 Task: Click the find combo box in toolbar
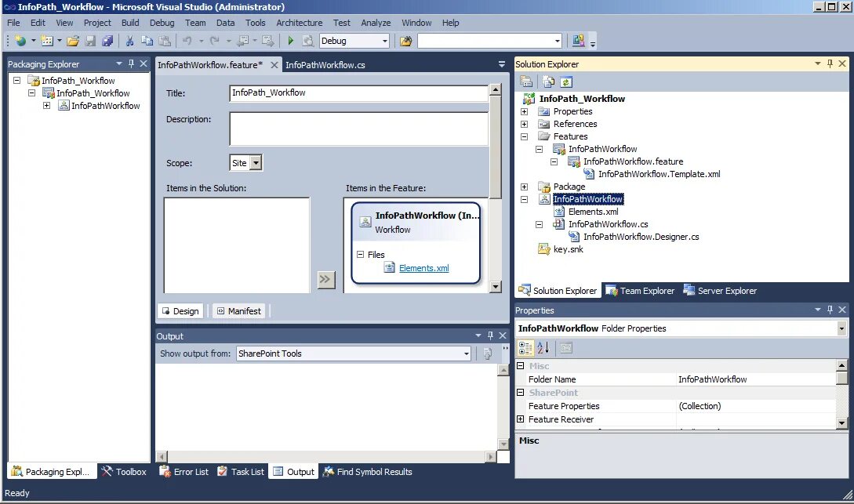(x=489, y=41)
